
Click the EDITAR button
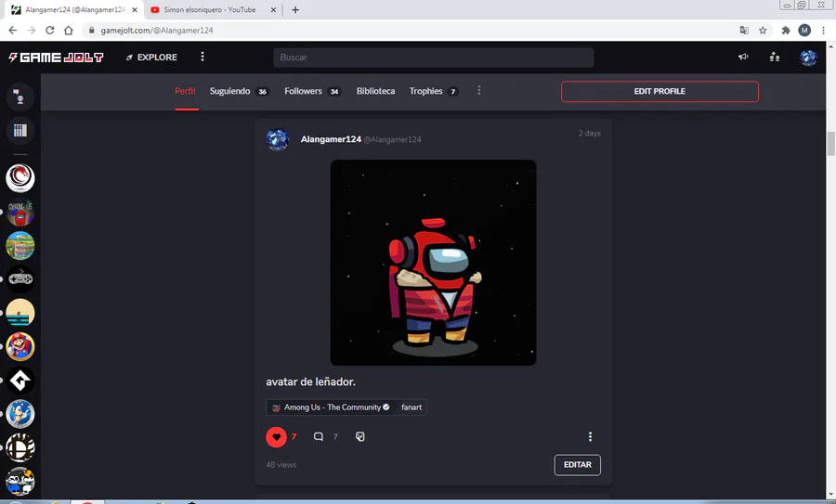[x=578, y=465]
